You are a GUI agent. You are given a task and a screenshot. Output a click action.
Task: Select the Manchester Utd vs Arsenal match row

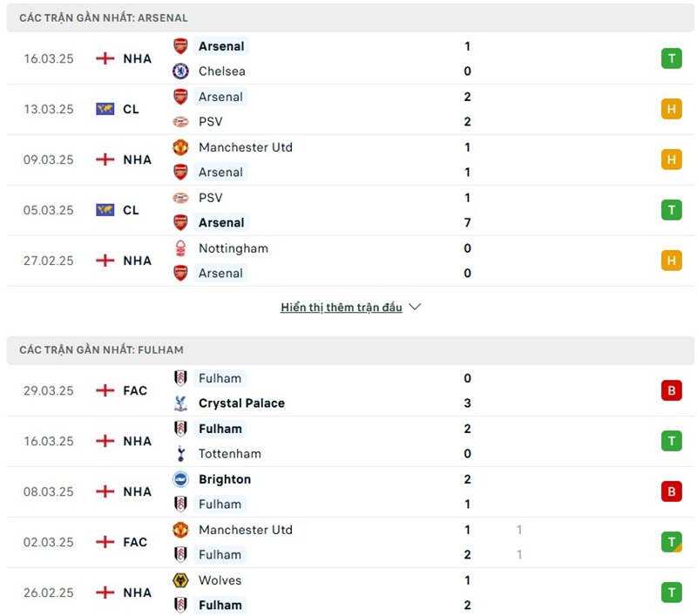[x=348, y=159]
